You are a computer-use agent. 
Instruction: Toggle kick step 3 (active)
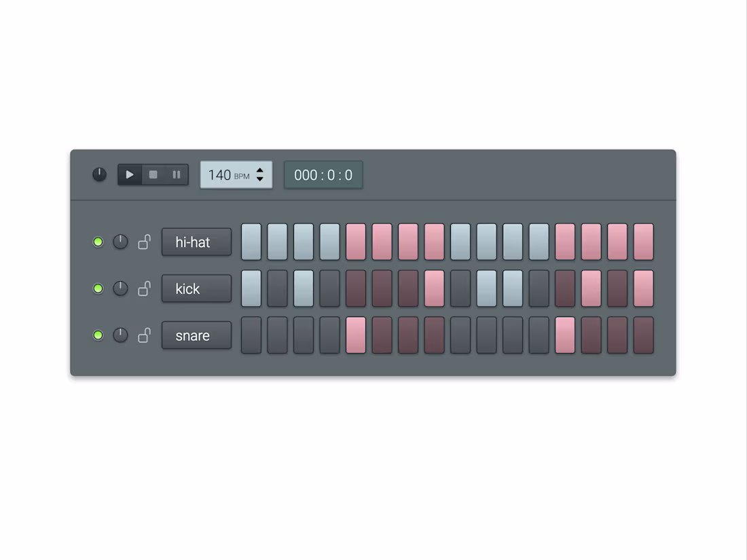tap(304, 288)
